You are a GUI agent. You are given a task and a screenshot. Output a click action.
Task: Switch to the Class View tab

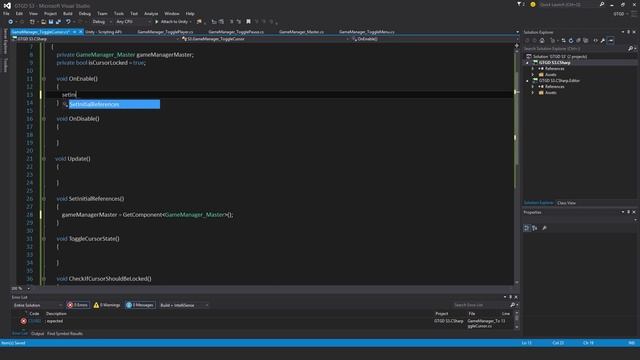(566, 203)
